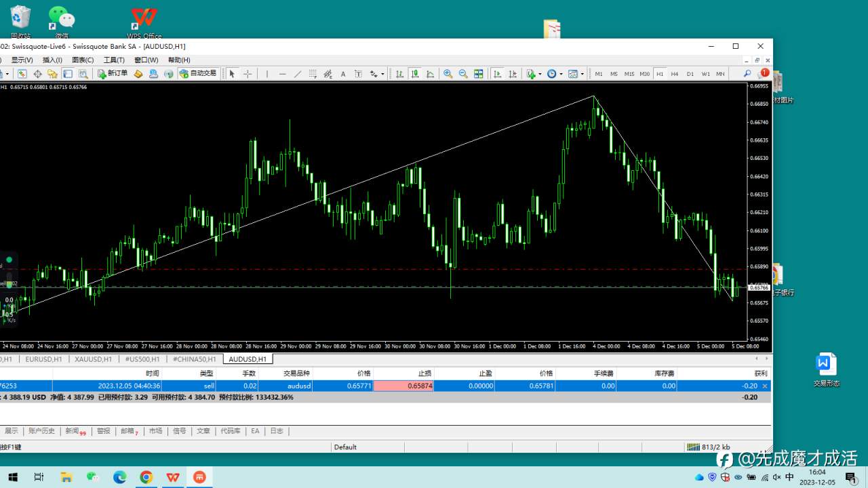Click the zoom out magnifier icon
The image size is (868, 488).
click(463, 74)
